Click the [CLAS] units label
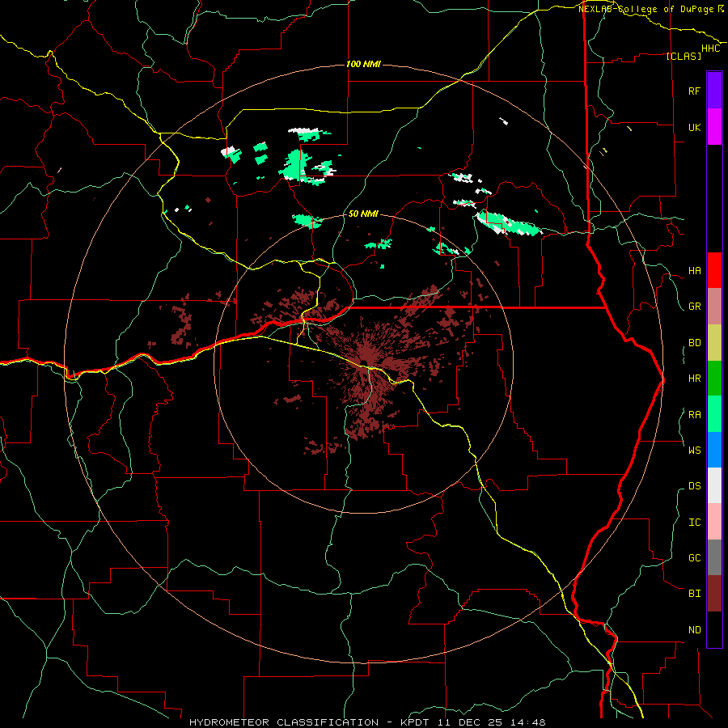Image resolution: width=728 pixels, height=728 pixels. click(x=684, y=56)
